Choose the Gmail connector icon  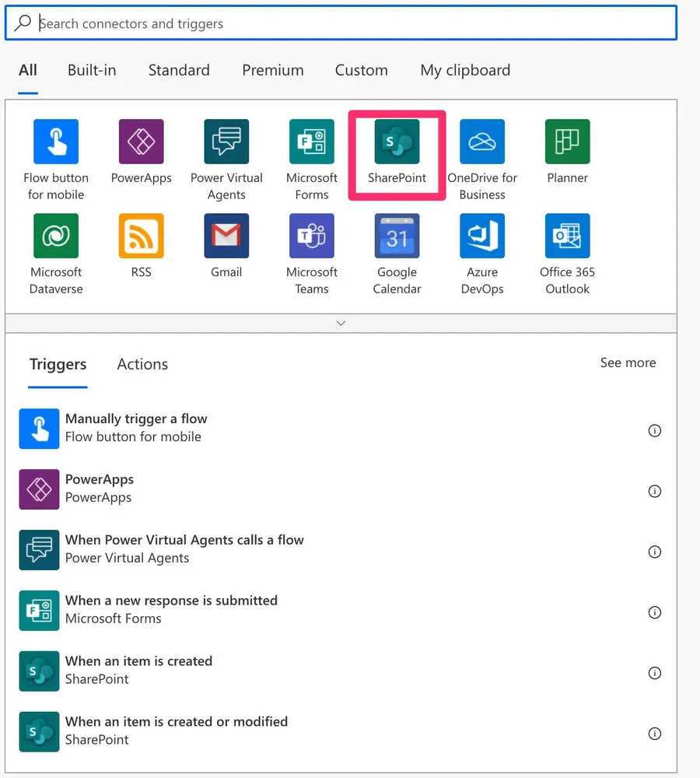[226, 237]
